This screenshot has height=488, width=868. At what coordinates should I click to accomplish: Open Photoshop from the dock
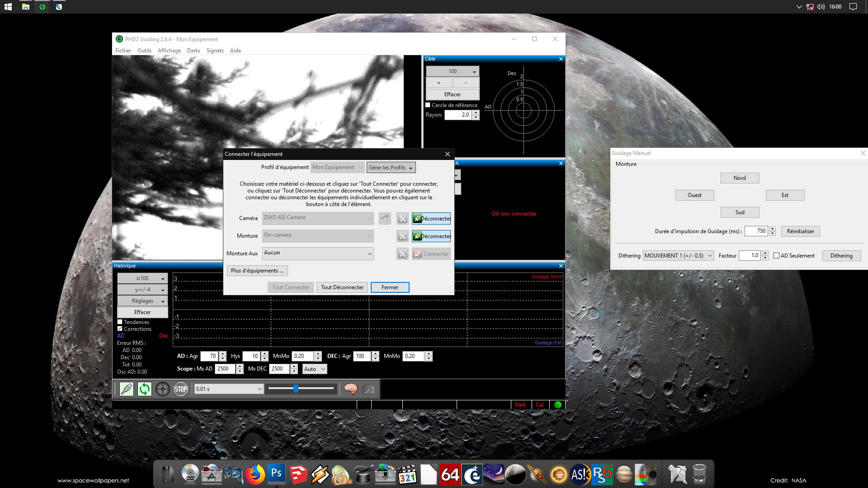coord(276,474)
